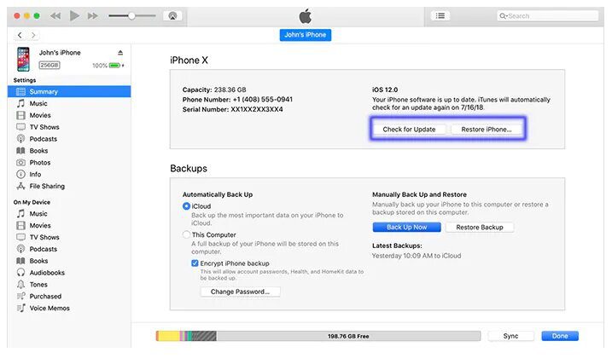Click the Back Up Now button

pyautogui.click(x=406, y=228)
